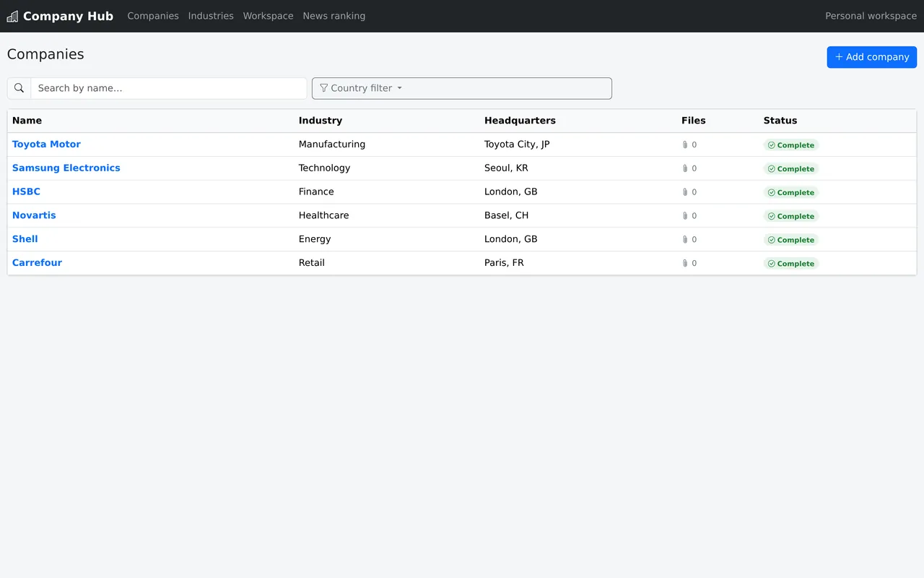
Task: Click the Toyota City, JP headquarters cell
Action: [517, 144]
